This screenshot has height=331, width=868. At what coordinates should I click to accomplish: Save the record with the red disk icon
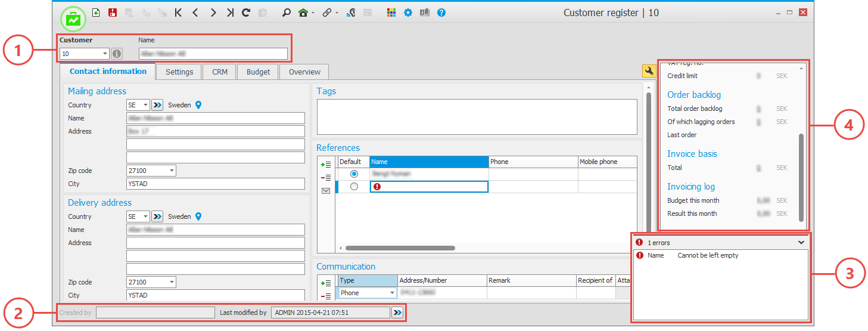[x=113, y=13]
